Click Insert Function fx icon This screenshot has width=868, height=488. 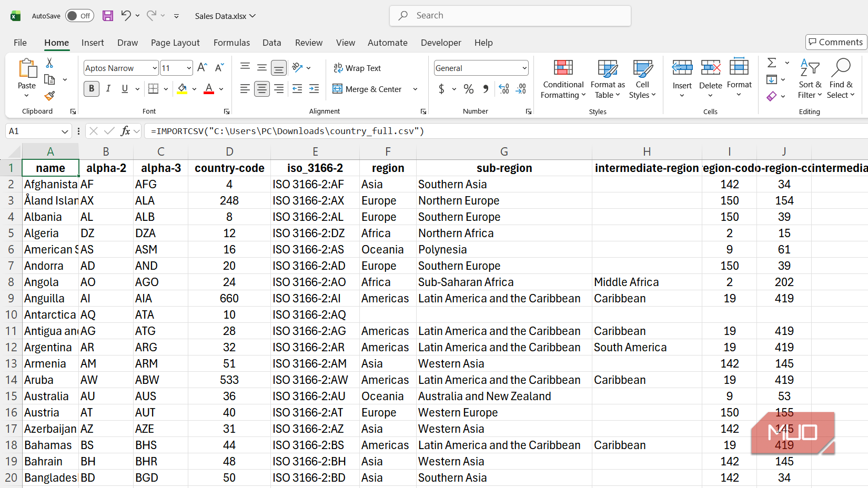click(x=125, y=131)
